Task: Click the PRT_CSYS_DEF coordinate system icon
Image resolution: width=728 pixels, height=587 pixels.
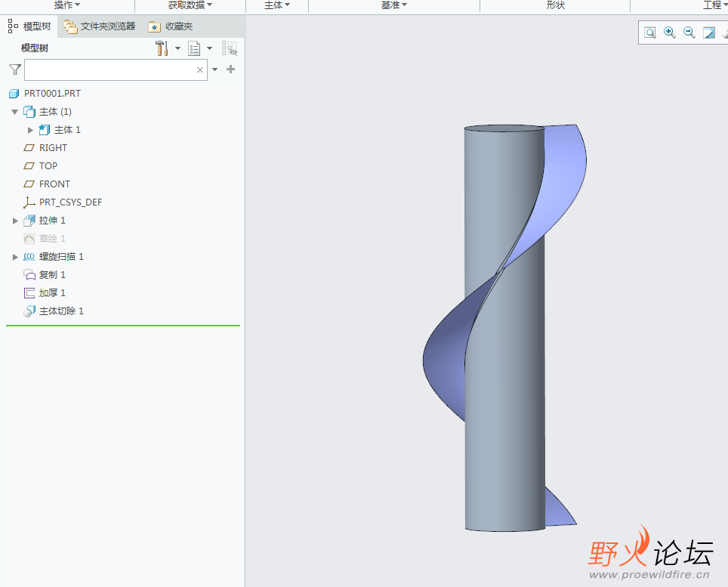Action: [29, 202]
